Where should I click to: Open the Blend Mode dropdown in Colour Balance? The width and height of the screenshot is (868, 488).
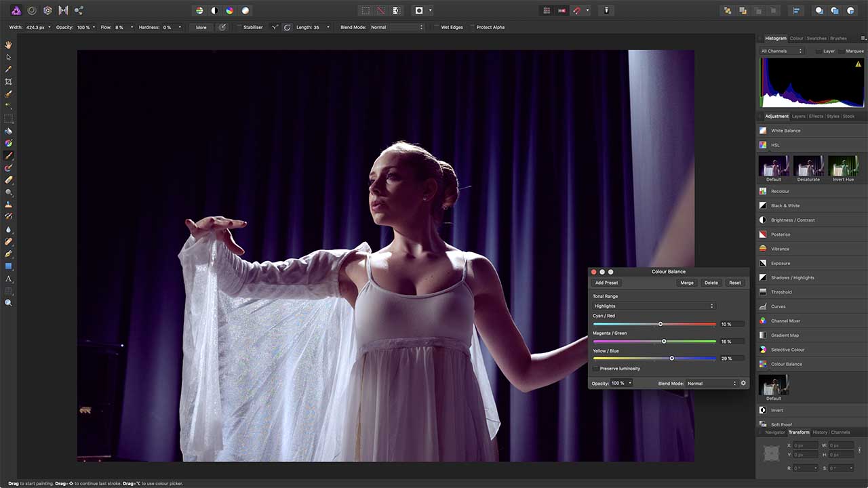point(711,384)
